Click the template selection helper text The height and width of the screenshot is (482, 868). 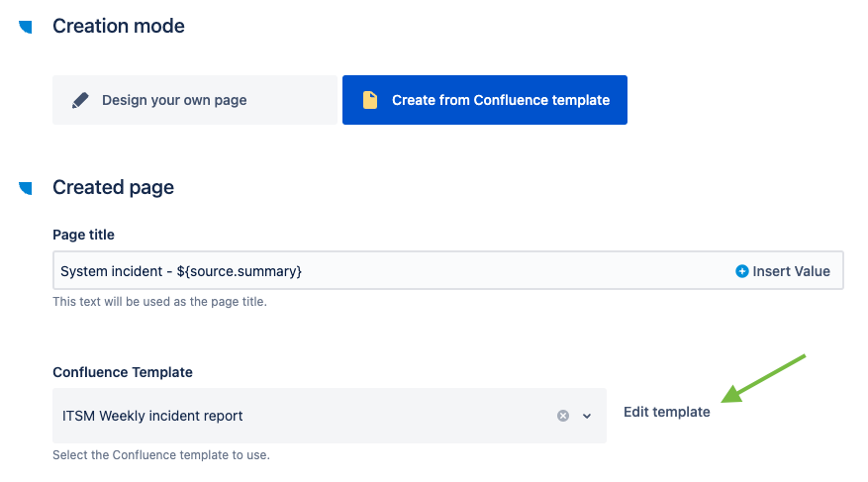tap(160, 455)
